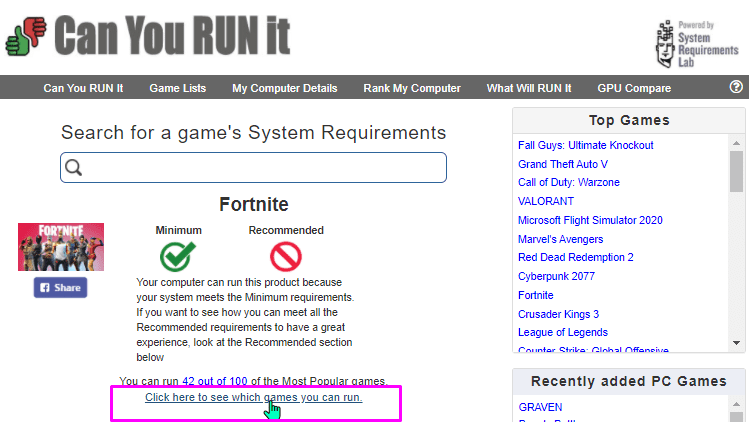
Task: Open GRAVEN in Recently added games
Action: click(x=540, y=407)
